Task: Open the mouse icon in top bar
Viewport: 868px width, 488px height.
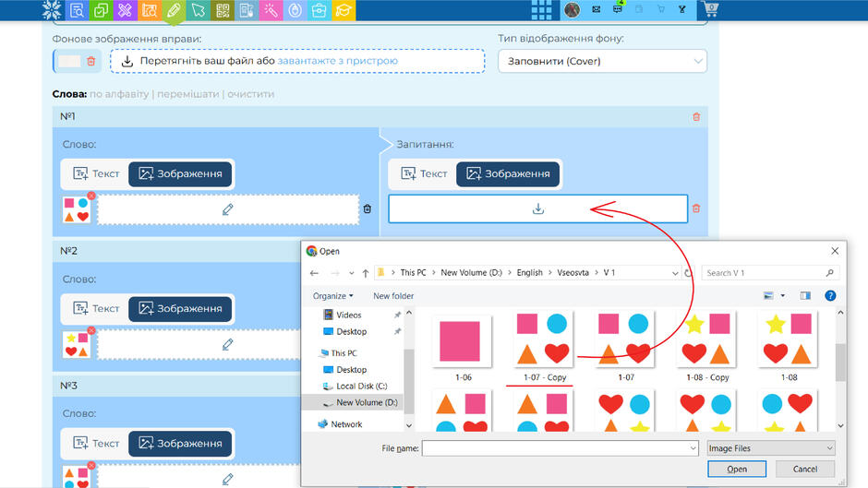Action: tap(295, 10)
